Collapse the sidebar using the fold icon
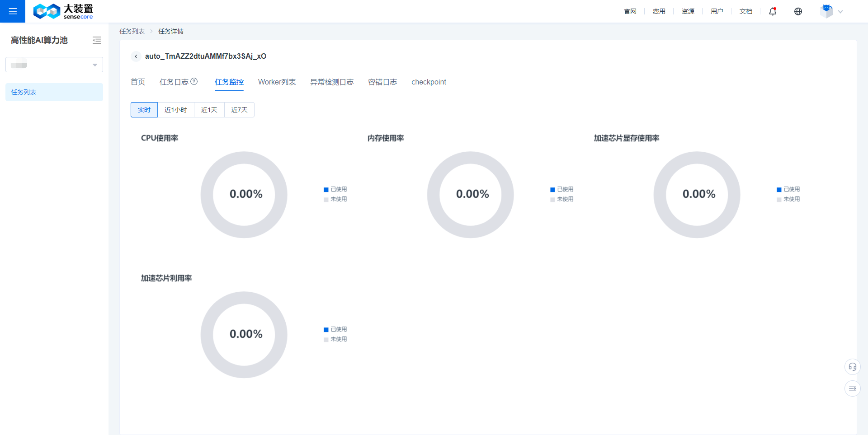868x435 pixels. [x=97, y=40]
